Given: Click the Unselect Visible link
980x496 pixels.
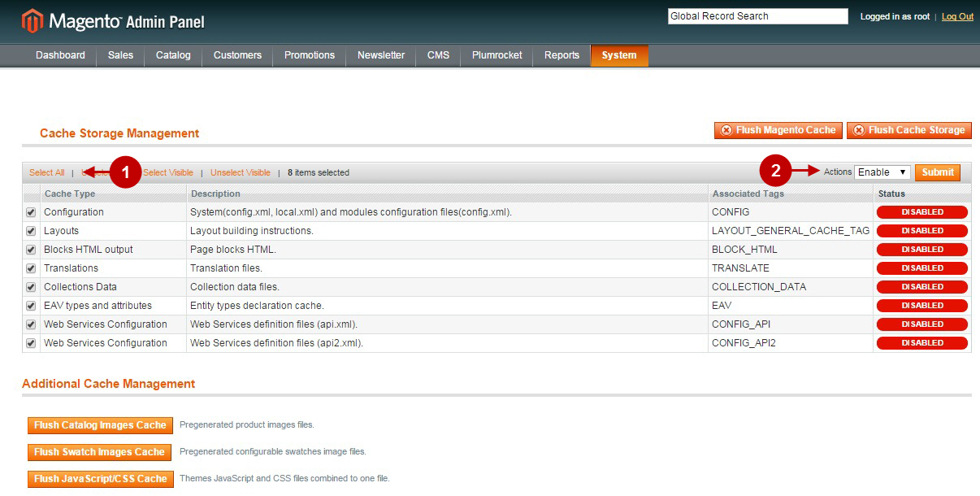Looking at the screenshot, I should click(x=240, y=172).
